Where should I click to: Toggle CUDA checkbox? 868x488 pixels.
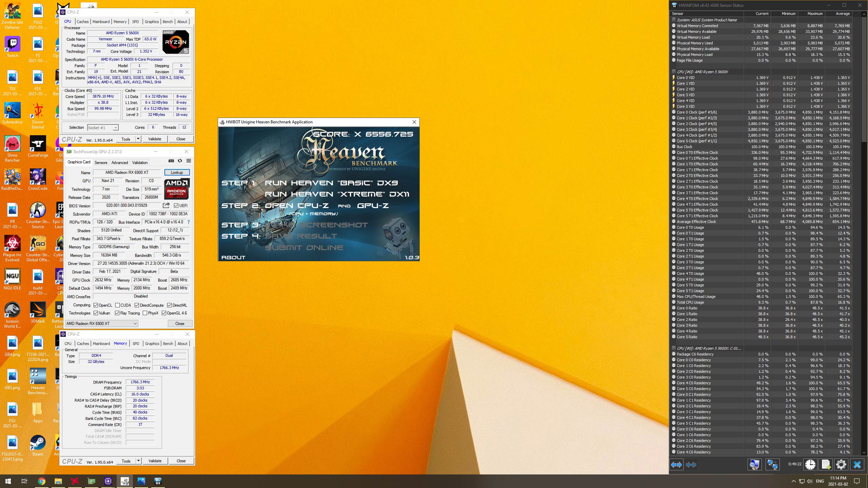(117, 305)
